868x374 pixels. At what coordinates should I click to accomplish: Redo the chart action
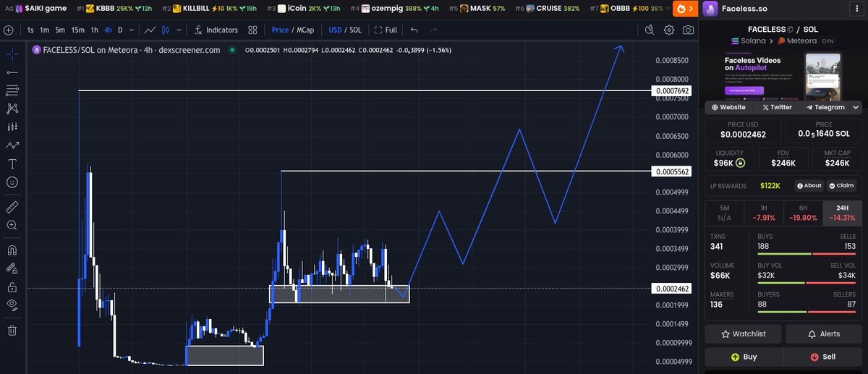[x=433, y=30]
